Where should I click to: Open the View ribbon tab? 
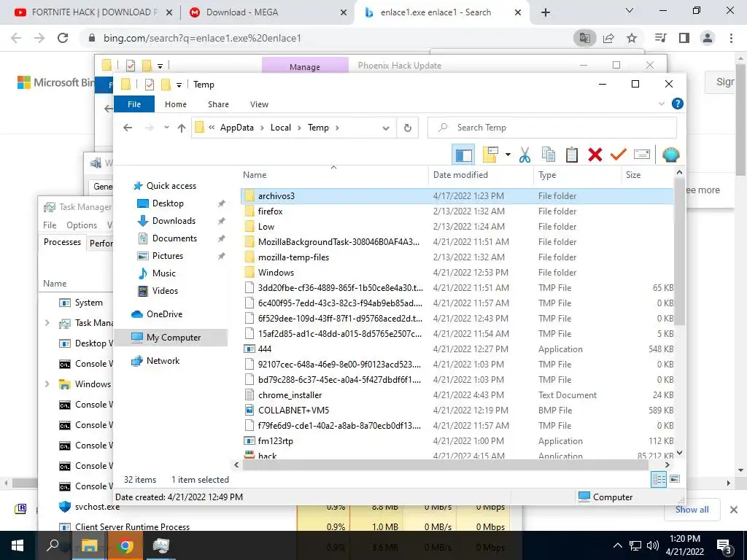(259, 104)
